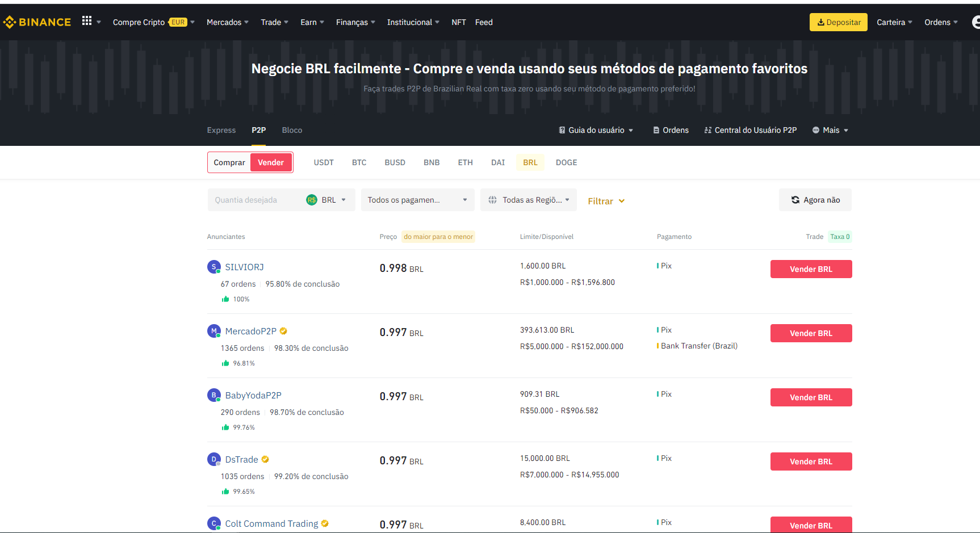The height and width of the screenshot is (533, 980).
Task: Click the user profile icon
Action: pos(976,22)
